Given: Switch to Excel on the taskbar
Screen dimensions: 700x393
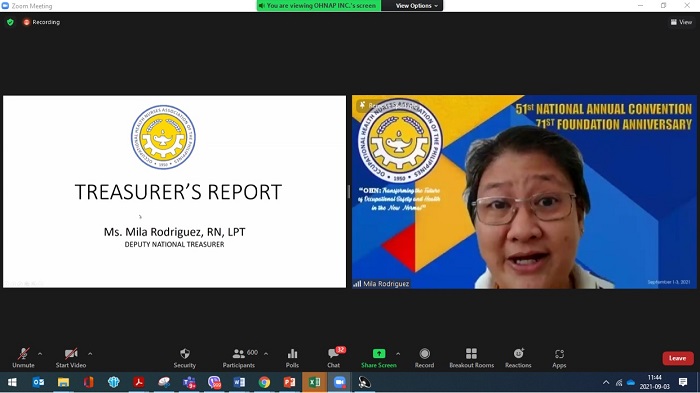Looking at the screenshot, I should point(314,382).
